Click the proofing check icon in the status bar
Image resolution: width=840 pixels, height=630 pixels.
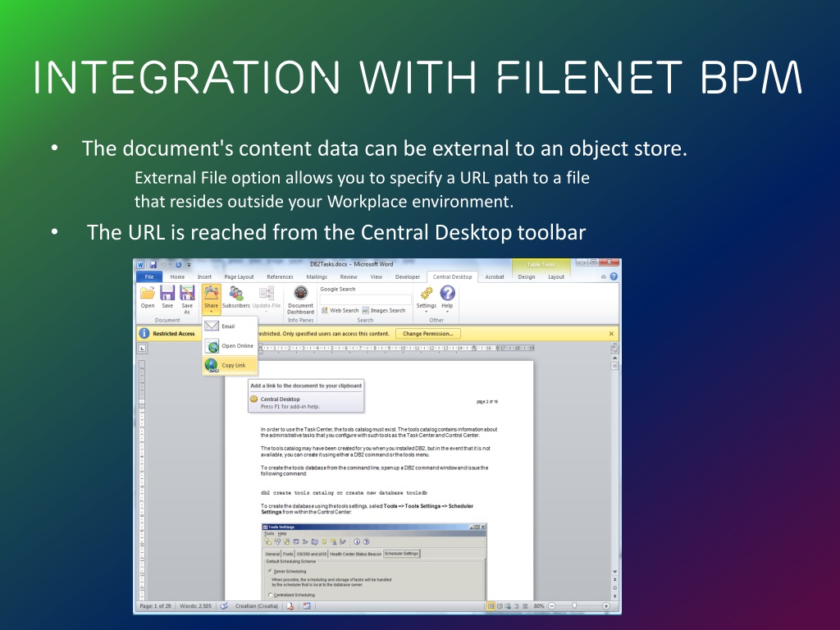pyautogui.click(x=224, y=606)
